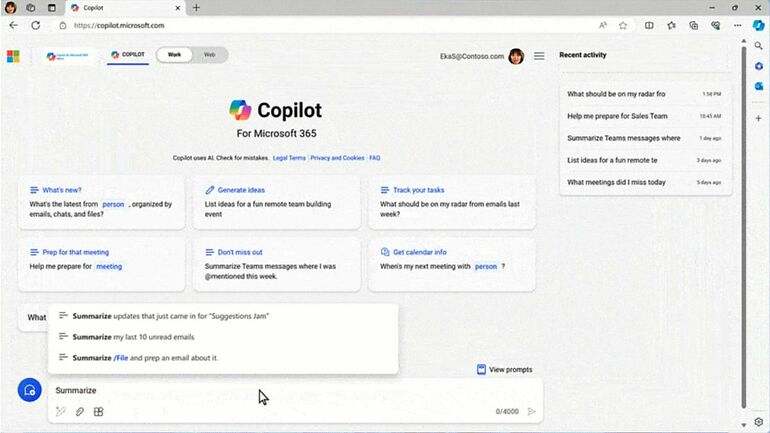Open sidebar settings gear icon
Image resolution: width=770 pixels, height=433 pixels.
pos(759,422)
